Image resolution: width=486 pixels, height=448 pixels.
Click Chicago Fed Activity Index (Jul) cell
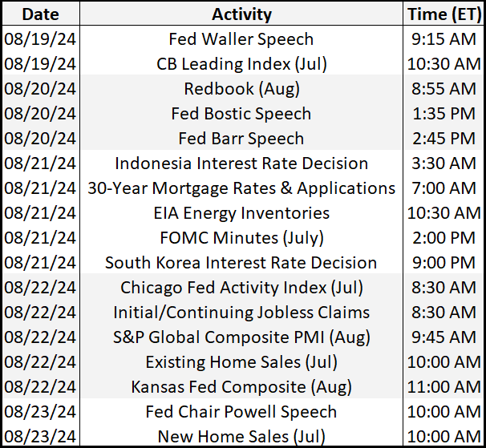[241, 287]
